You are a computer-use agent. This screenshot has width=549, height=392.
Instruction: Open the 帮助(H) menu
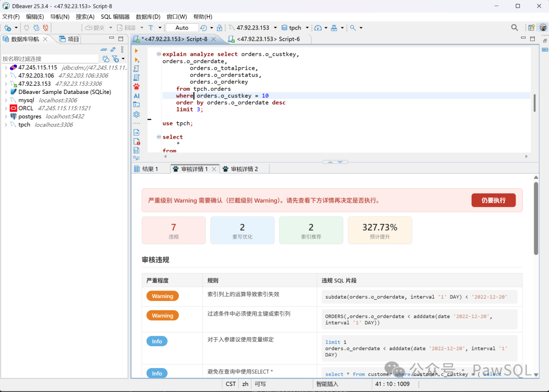pos(203,17)
